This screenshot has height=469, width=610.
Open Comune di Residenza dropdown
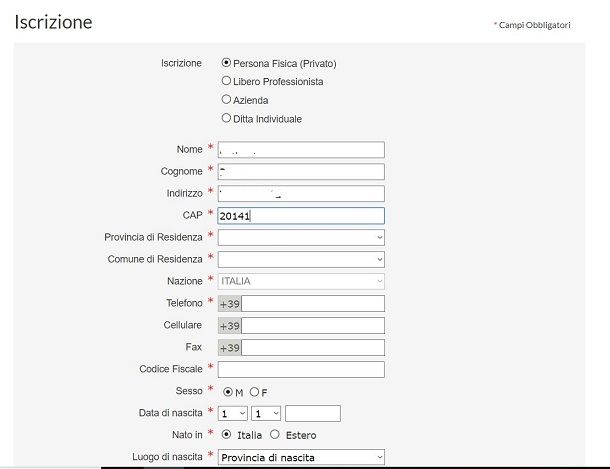coord(301,259)
